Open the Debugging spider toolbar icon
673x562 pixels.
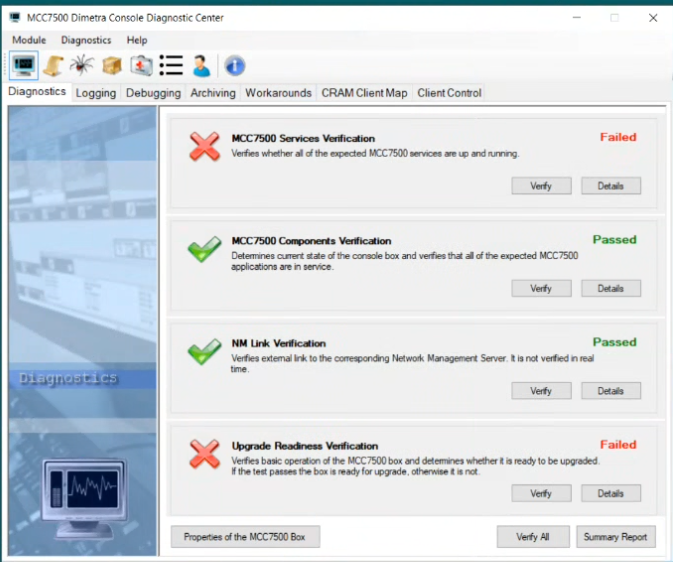pos(82,65)
